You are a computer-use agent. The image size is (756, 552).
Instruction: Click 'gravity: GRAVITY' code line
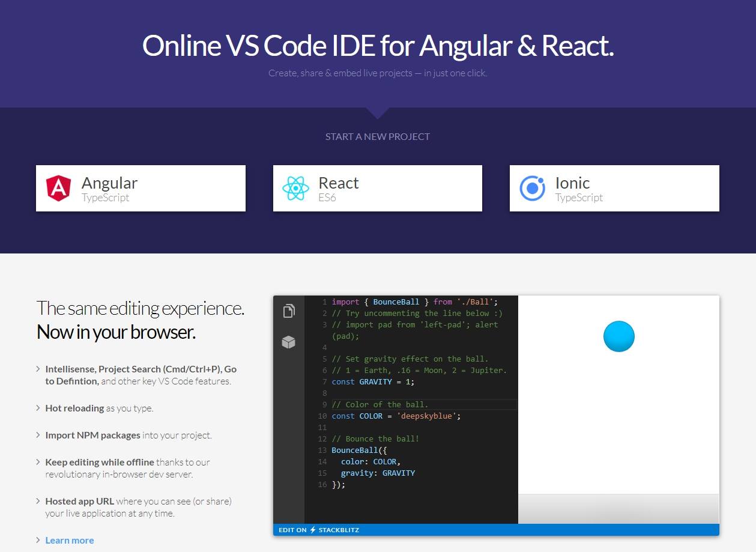(x=378, y=473)
